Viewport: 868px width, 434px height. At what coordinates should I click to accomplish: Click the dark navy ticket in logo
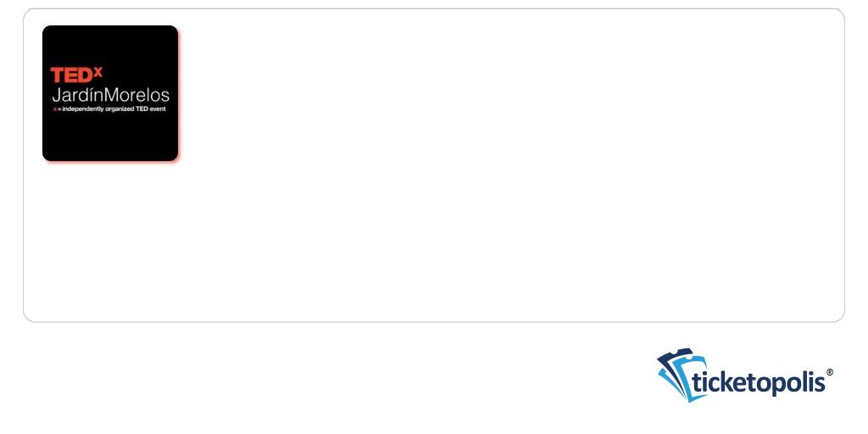point(674,357)
